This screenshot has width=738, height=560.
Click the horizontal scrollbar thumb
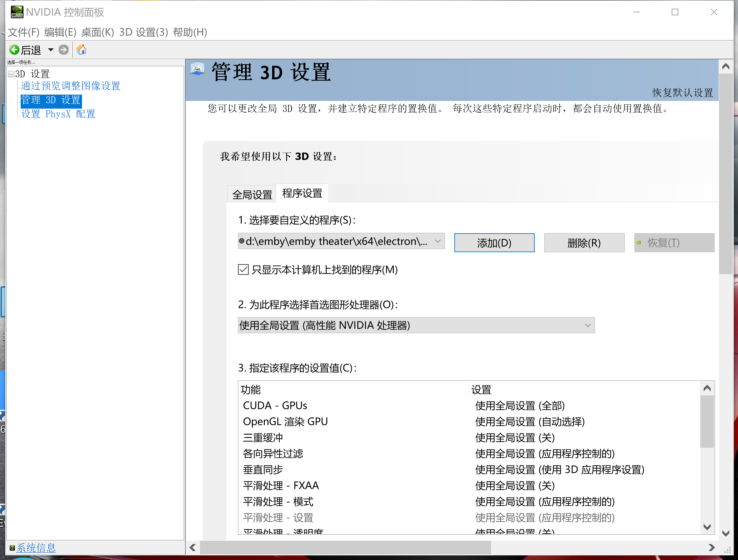(345, 548)
